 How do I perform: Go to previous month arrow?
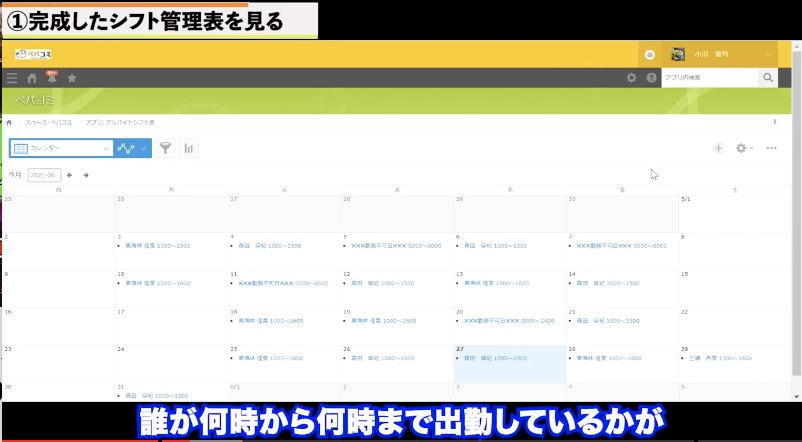(70, 175)
